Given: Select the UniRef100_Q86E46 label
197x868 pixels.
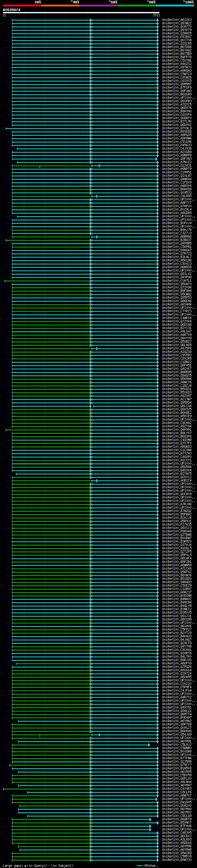Looking at the screenshot, I should pyautogui.click(x=177, y=301).
